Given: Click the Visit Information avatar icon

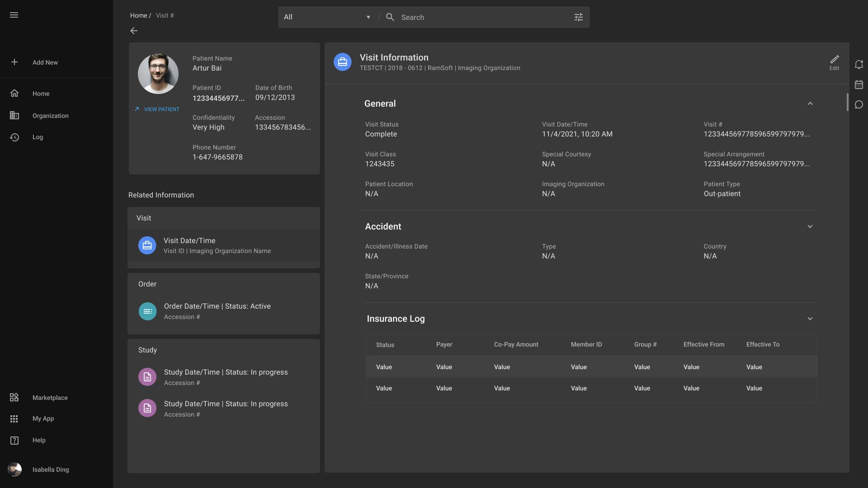Looking at the screenshot, I should tap(342, 62).
